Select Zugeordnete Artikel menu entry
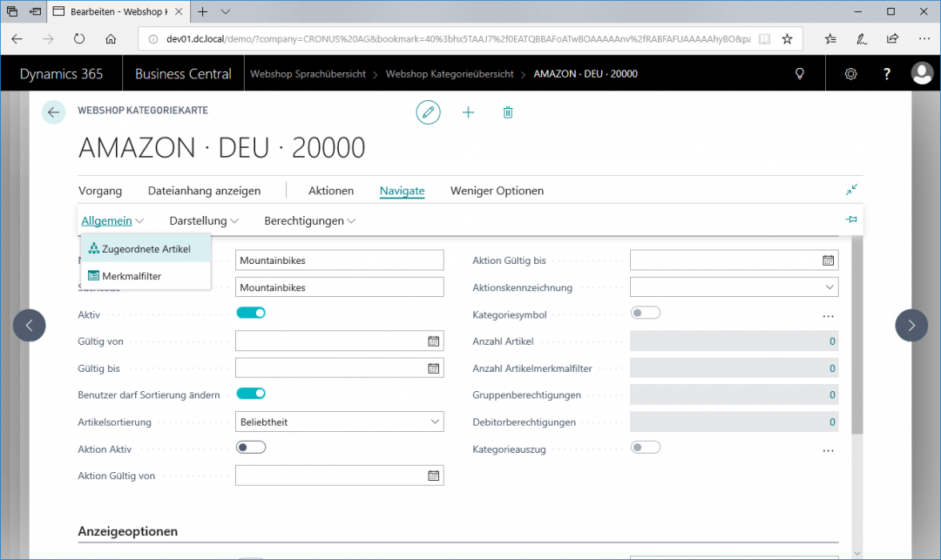 point(146,249)
